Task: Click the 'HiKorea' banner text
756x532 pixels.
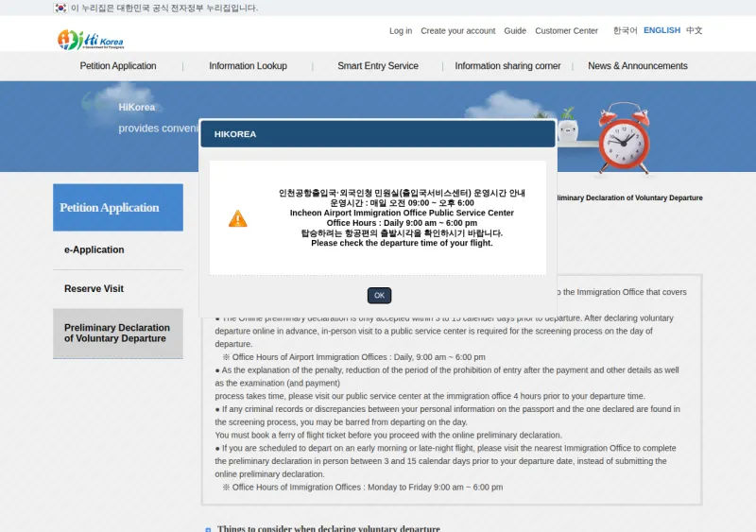Action: (x=137, y=107)
